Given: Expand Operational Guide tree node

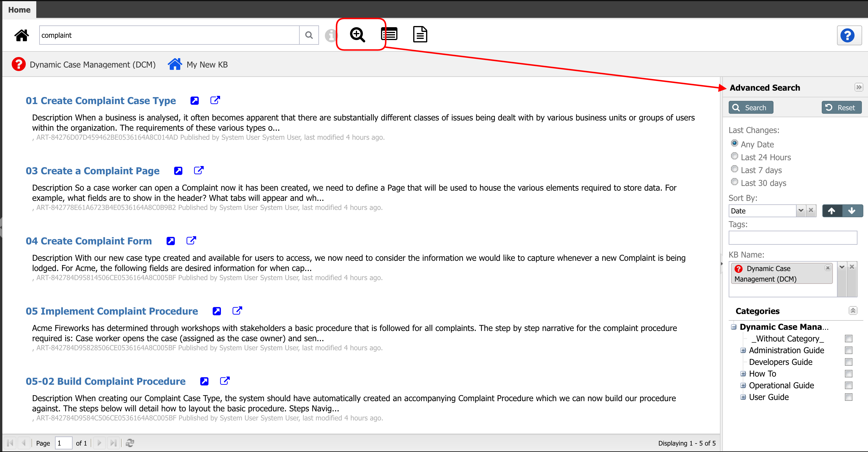Looking at the screenshot, I should click(743, 385).
